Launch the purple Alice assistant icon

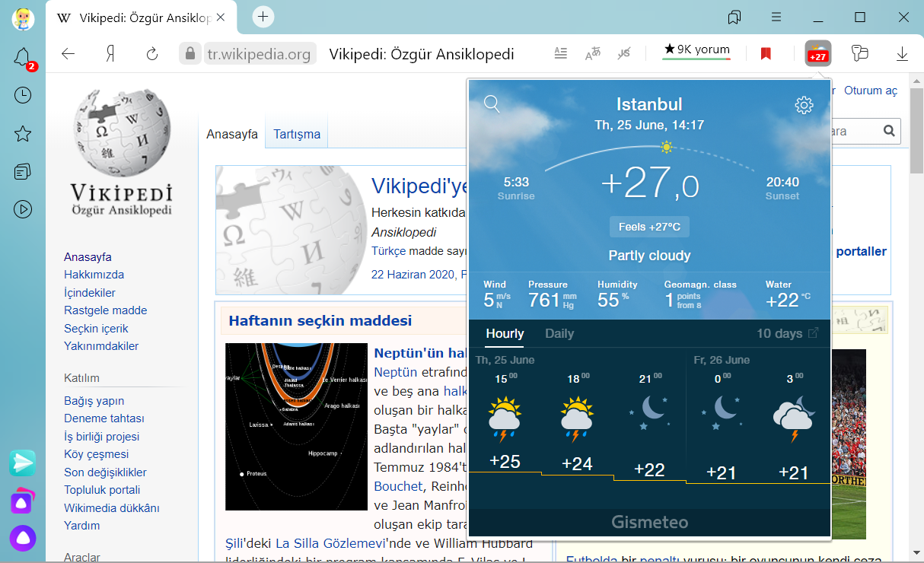click(23, 539)
